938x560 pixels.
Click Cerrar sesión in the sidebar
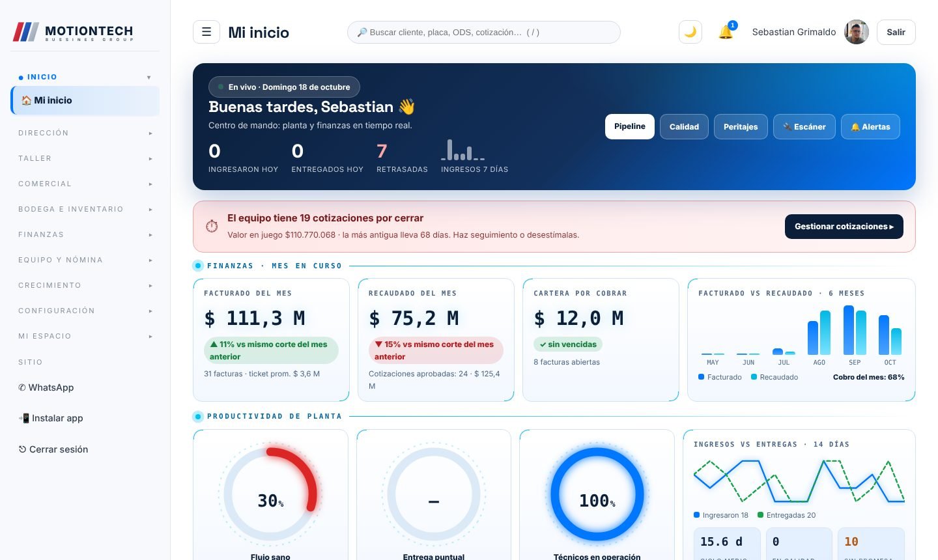(x=85, y=449)
